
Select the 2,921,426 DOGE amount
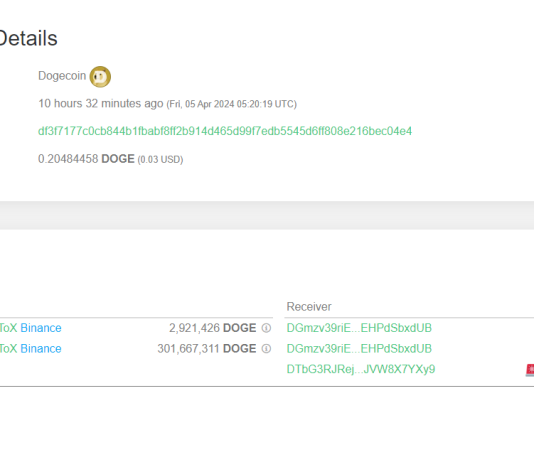coord(213,328)
